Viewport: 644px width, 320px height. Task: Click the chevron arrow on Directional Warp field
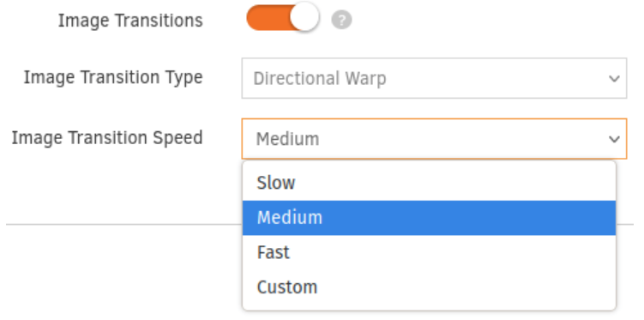614,78
